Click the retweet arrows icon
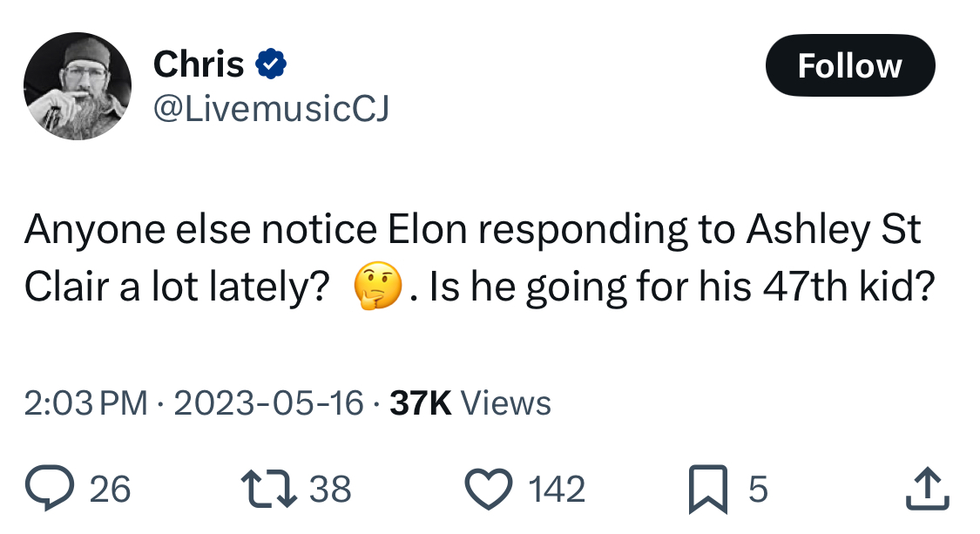The height and width of the screenshot is (534, 980). click(269, 489)
